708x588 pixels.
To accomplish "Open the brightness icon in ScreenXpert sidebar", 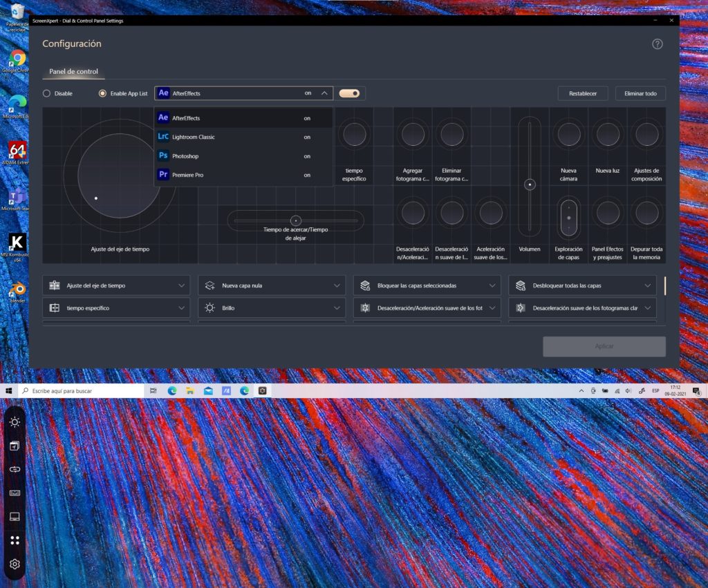I will pos(15,422).
